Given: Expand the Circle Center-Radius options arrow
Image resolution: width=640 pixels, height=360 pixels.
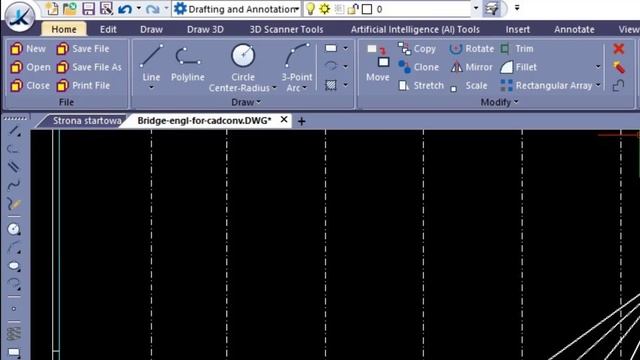Looking at the screenshot, I should pyautogui.click(x=274, y=88).
